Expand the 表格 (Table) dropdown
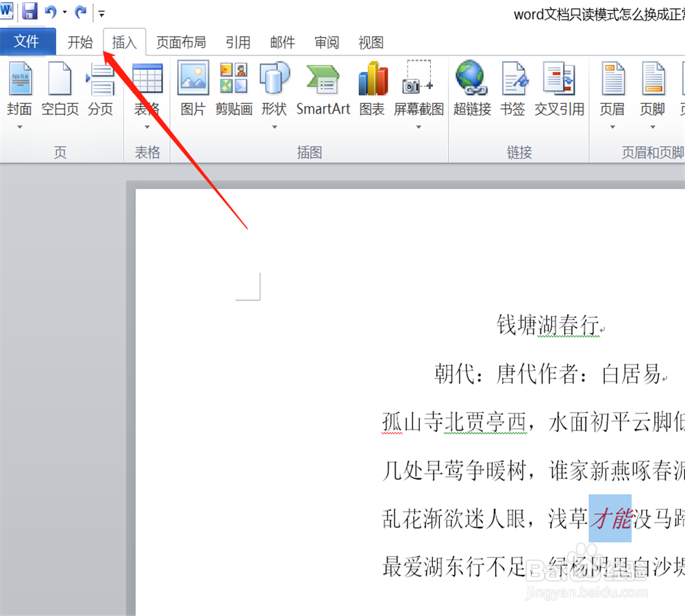 tap(147, 127)
